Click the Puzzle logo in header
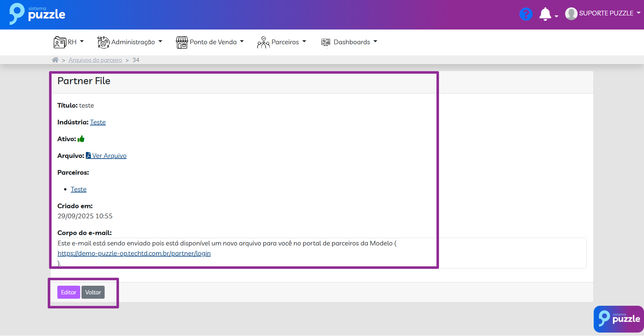This screenshot has width=644, height=336. click(x=37, y=14)
